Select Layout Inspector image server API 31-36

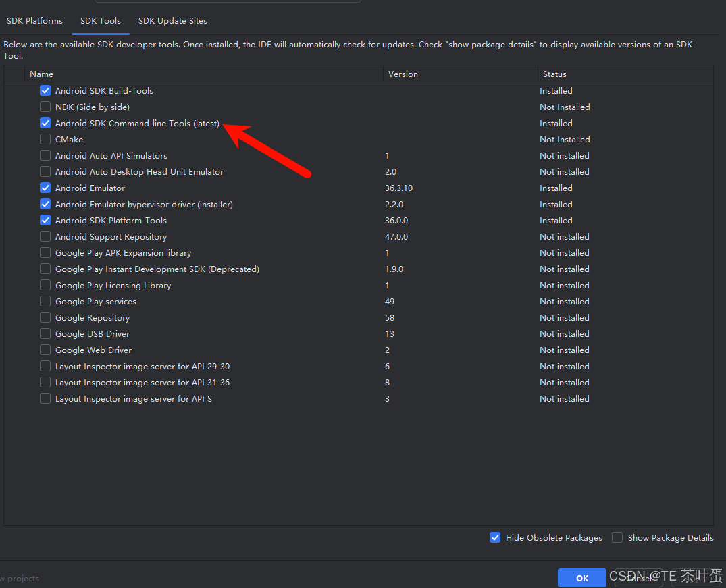142,382
